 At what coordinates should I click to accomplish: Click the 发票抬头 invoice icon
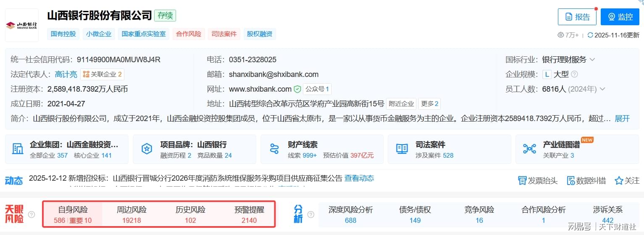tap(522, 181)
